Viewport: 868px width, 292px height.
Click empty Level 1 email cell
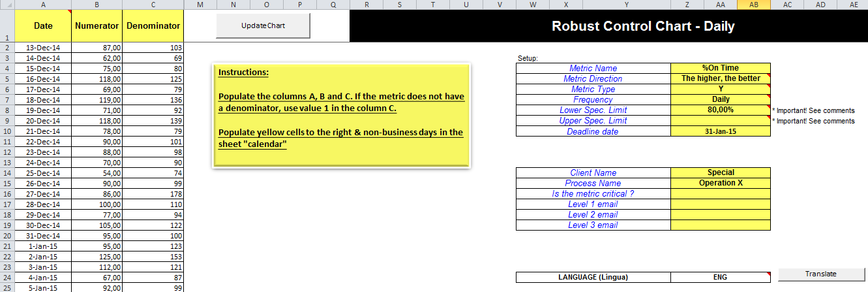point(721,204)
